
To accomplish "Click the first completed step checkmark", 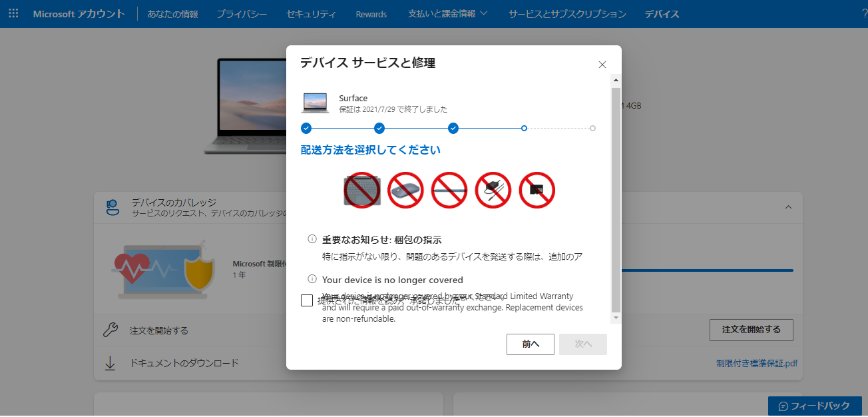I will 306,128.
